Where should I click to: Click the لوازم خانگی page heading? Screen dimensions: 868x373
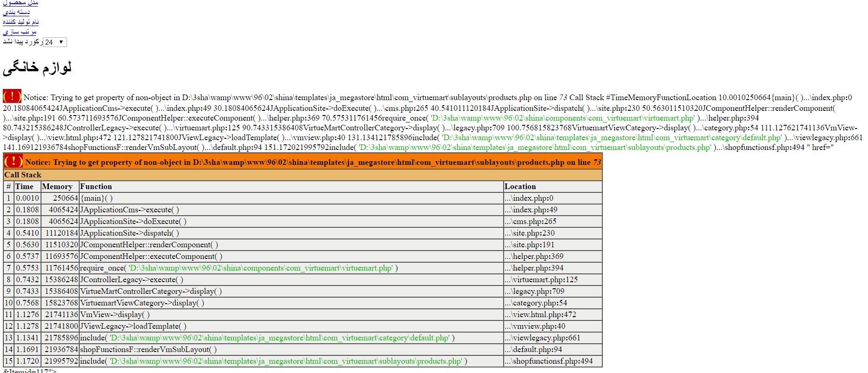pos(37,68)
